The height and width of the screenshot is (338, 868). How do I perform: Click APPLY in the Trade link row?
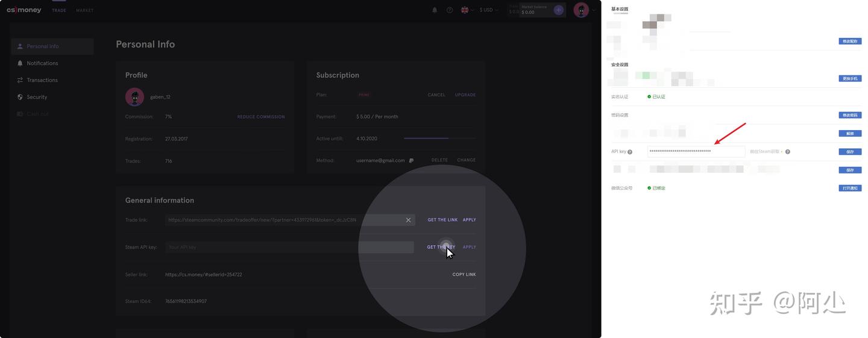[x=470, y=220]
